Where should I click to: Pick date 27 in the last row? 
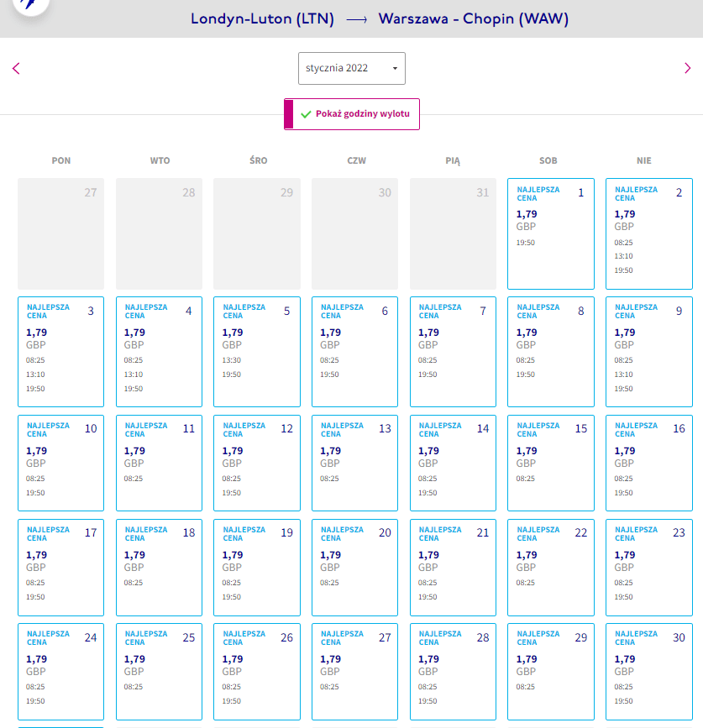coord(354,672)
